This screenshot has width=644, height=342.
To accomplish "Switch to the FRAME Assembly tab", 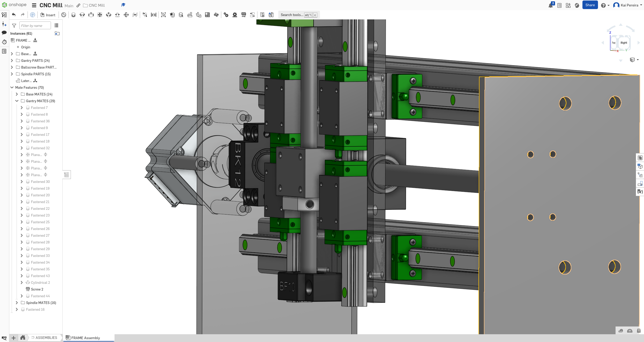I will tap(85, 338).
